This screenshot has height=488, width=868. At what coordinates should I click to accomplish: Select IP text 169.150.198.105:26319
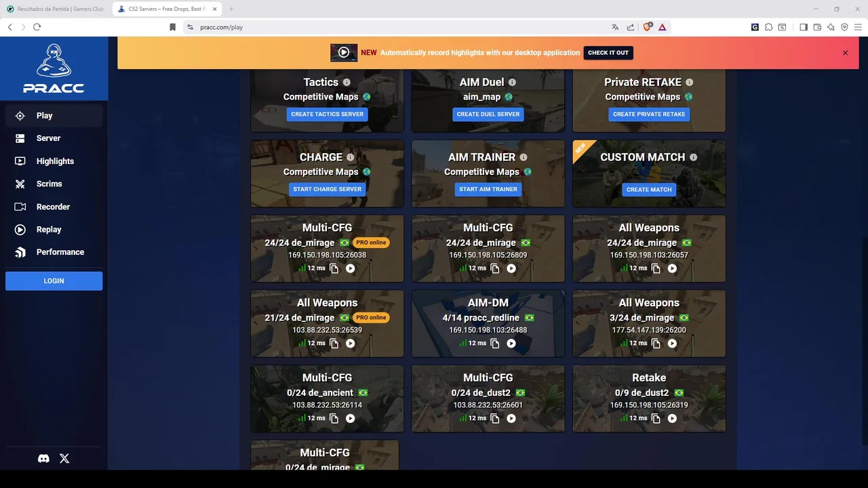click(x=649, y=405)
